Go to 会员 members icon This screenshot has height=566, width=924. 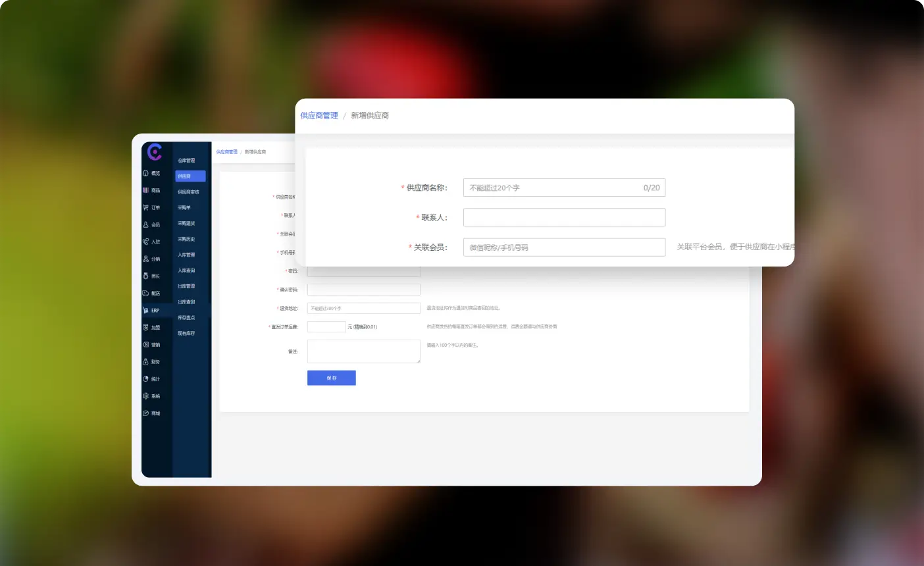coord(146,224)
